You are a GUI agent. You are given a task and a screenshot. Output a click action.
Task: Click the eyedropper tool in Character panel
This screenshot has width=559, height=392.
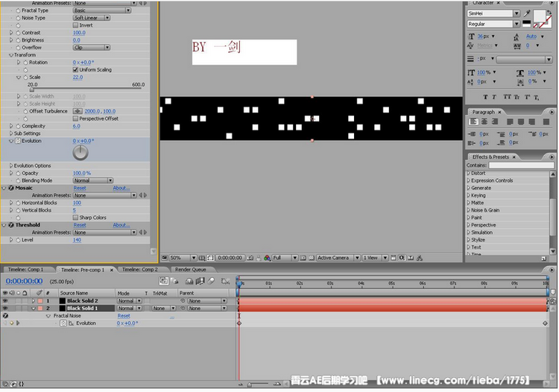527,13
